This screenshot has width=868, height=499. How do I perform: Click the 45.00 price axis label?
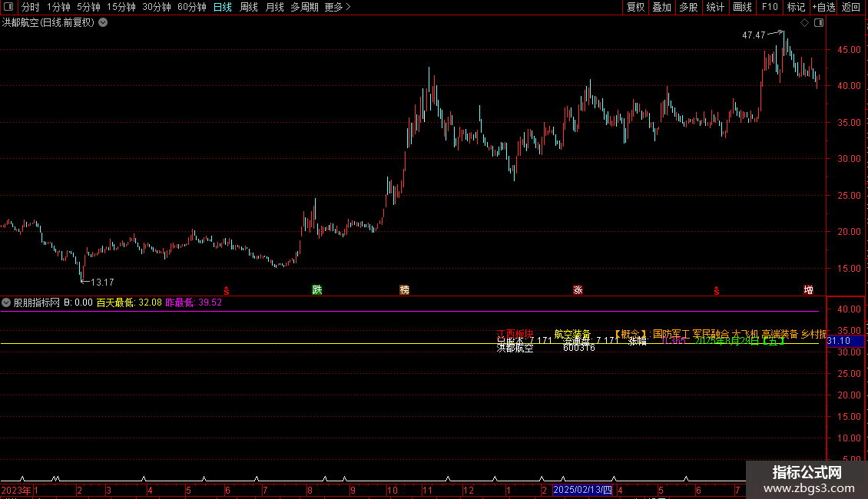pyautogui.click(x=849, y=50)
